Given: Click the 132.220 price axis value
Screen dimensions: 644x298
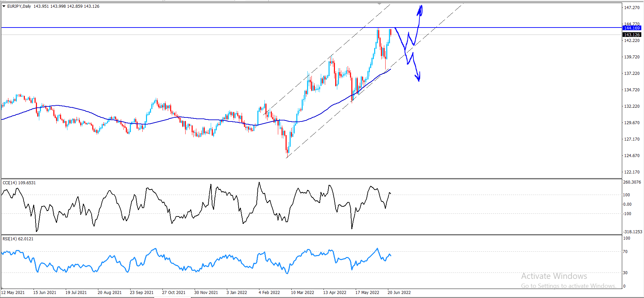Looking at the screenshot, I should [x=632, y=106].
